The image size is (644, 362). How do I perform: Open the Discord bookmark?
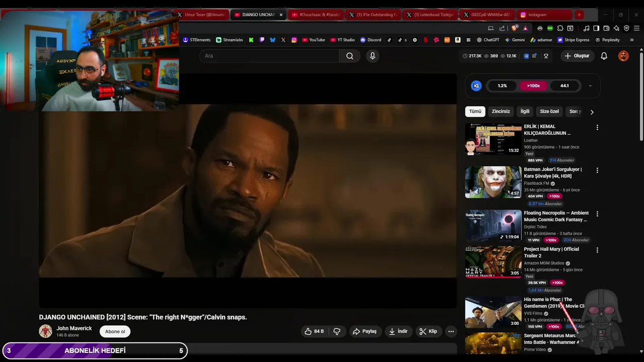pos(371,40)
